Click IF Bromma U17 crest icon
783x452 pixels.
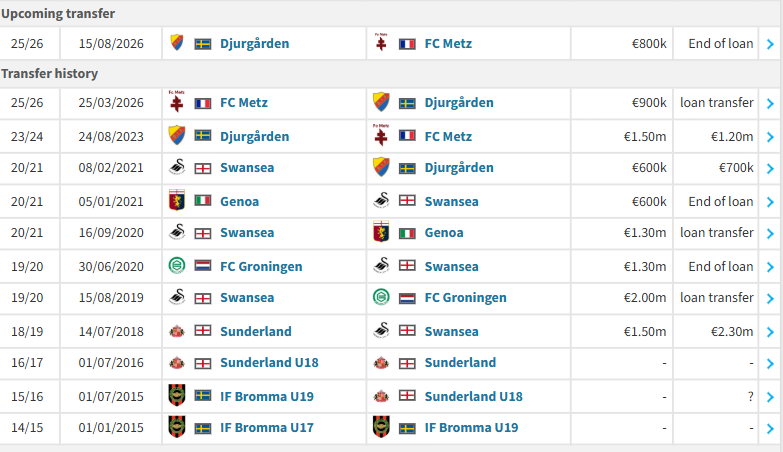click(x=177, y=427)
